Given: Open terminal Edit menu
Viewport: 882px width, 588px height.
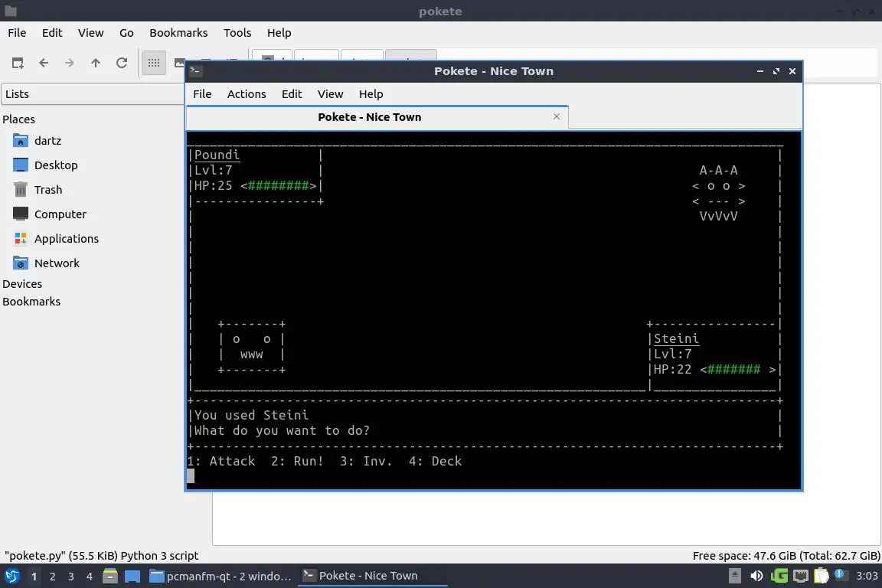Looking at the screenshot, I should (x=292, y=94).
